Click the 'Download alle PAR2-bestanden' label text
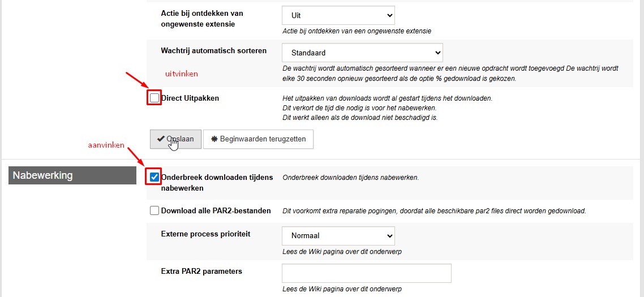 point(216,211)
